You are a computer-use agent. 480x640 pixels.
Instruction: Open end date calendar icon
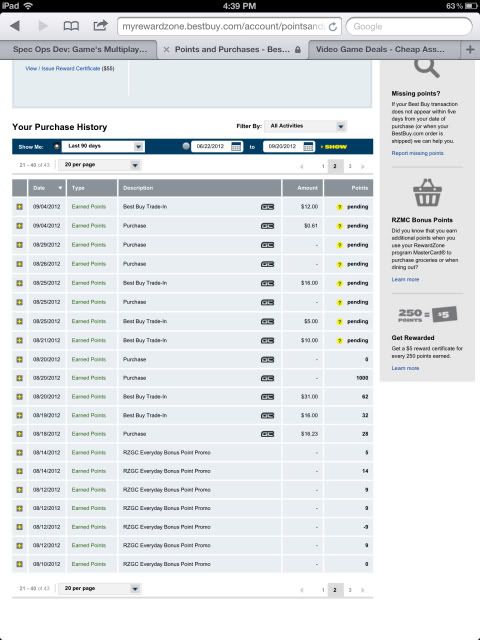pos(309,147)
